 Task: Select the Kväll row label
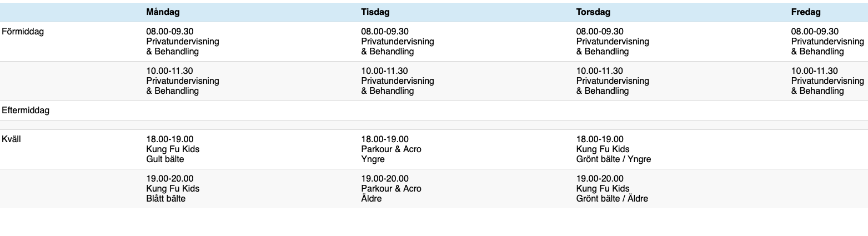click(x=11, y=139)
